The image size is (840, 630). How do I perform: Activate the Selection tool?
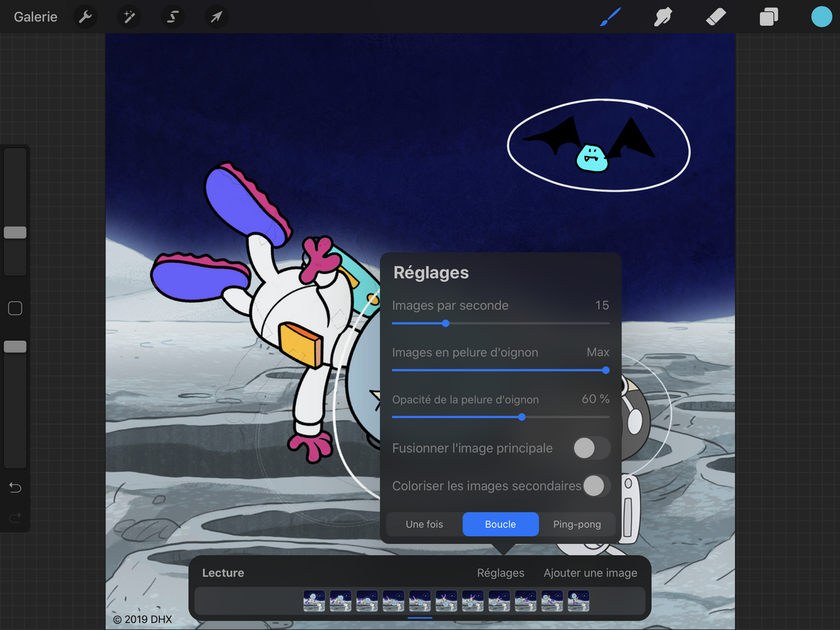click(173, 17)
